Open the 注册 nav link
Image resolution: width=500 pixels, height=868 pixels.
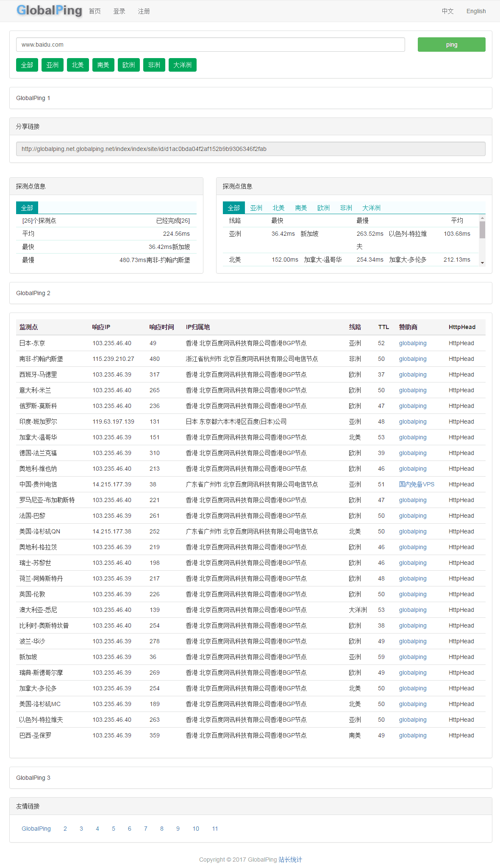144,11
